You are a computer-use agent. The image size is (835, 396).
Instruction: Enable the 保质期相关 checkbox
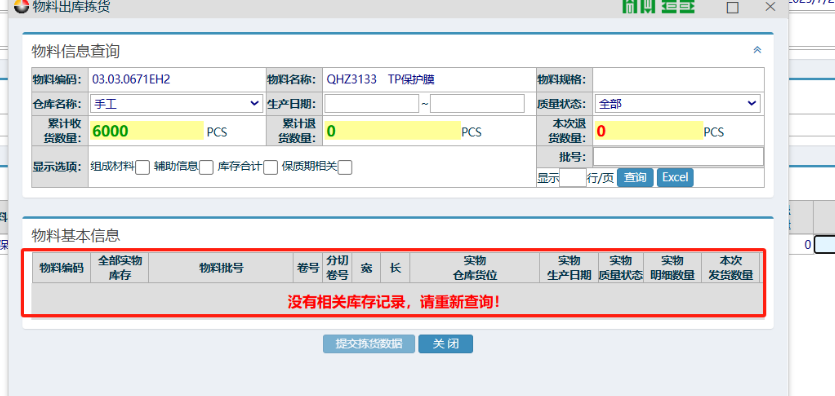345,168
